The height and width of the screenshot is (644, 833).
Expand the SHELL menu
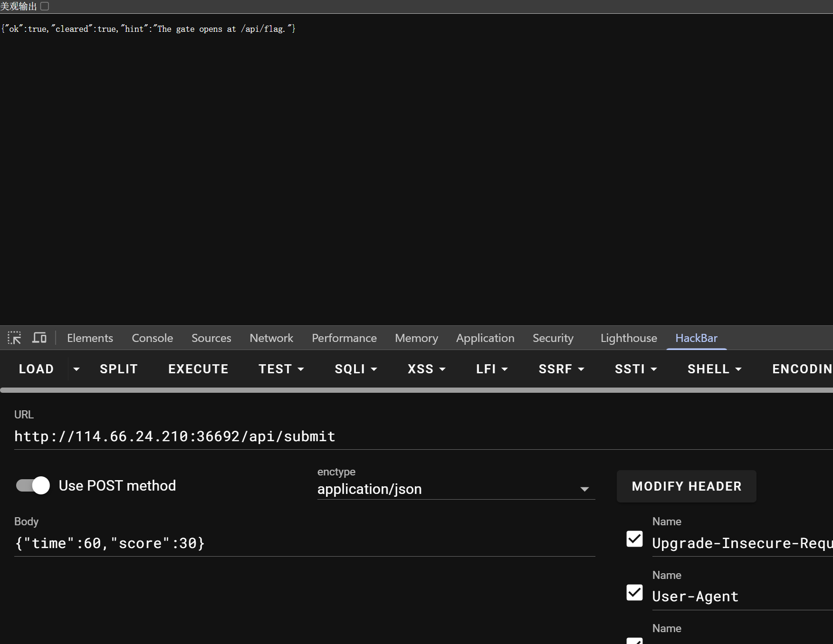(715, 369)
